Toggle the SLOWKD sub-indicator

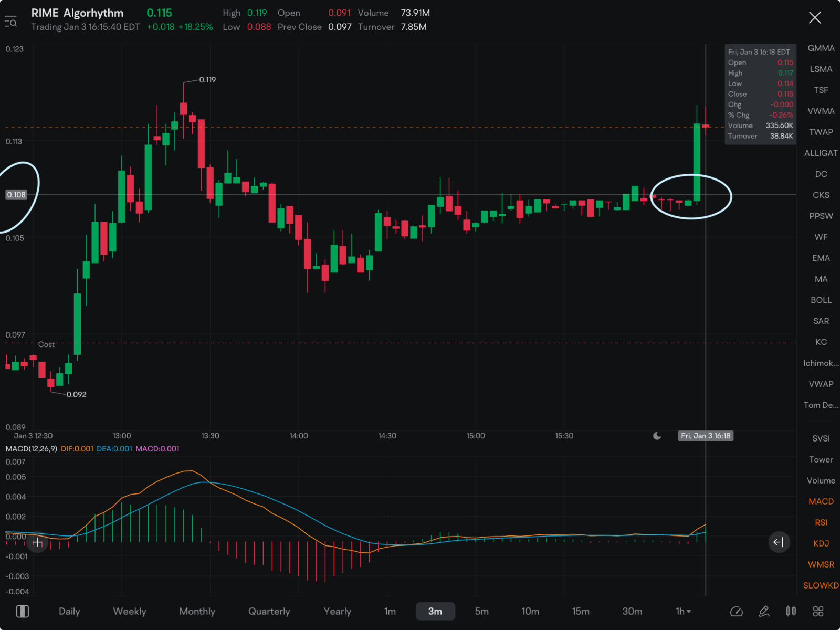pos(821,585)
